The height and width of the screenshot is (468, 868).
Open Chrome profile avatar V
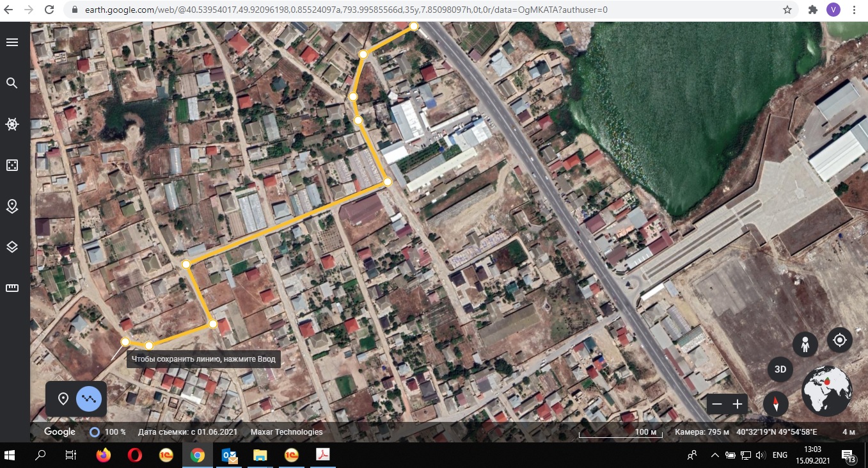(x=833, y=10)
